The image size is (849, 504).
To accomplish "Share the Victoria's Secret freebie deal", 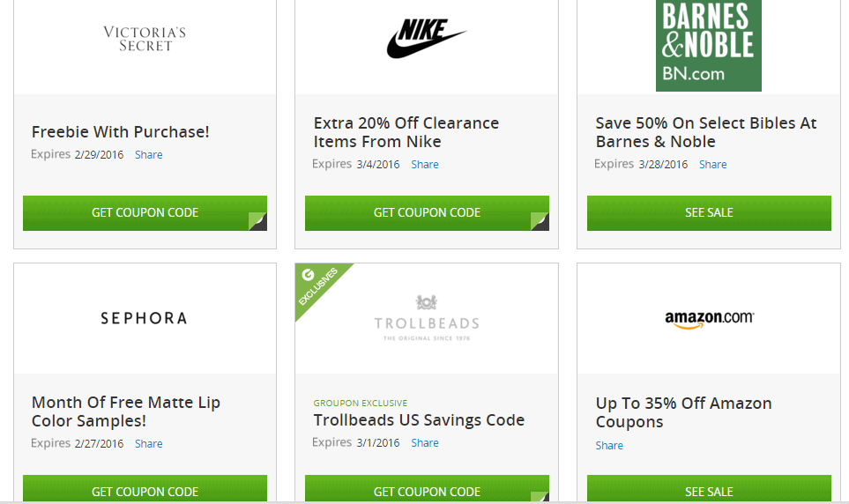I will click(148, 155).
